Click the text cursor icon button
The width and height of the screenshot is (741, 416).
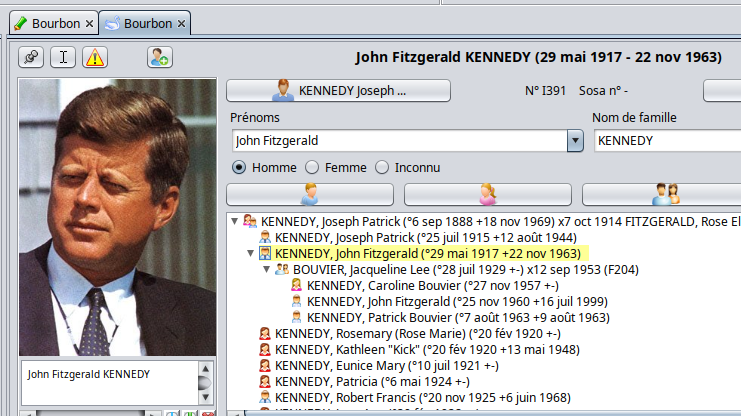[62, 57]
